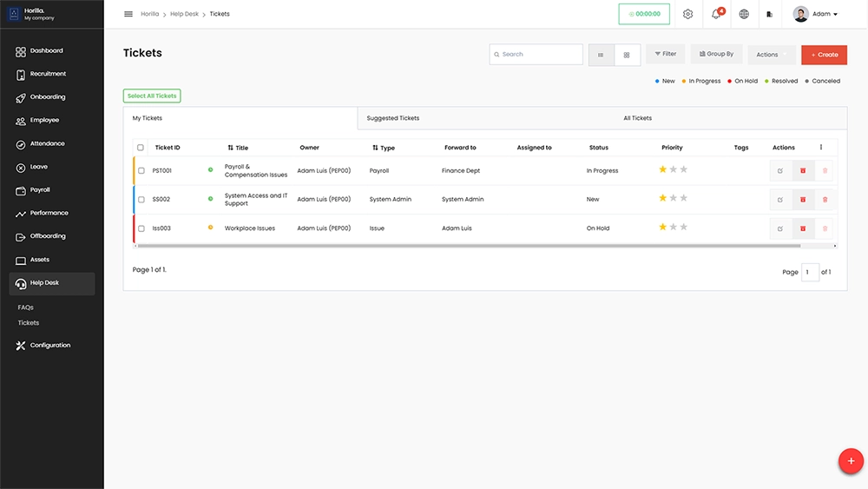Expand the Adam user profile menu
Viewport: 868px width, 489px height.
click(815, 14)
